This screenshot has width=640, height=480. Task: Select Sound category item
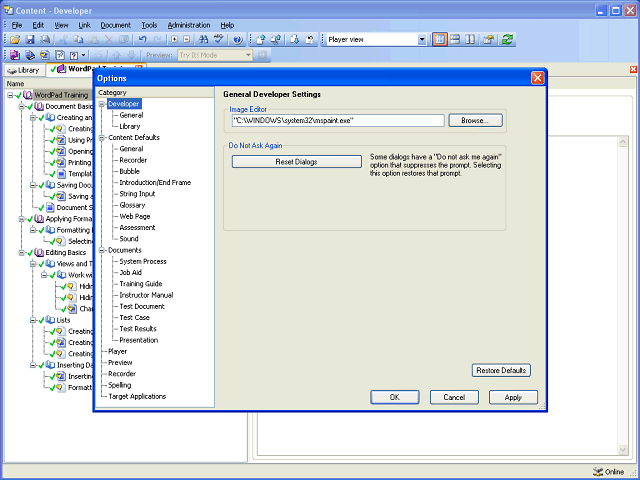pos(129,239)
